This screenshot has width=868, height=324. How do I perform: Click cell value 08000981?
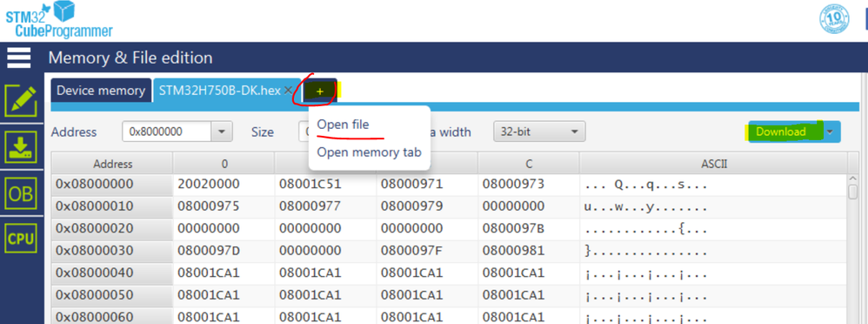(x=514, y=251)
